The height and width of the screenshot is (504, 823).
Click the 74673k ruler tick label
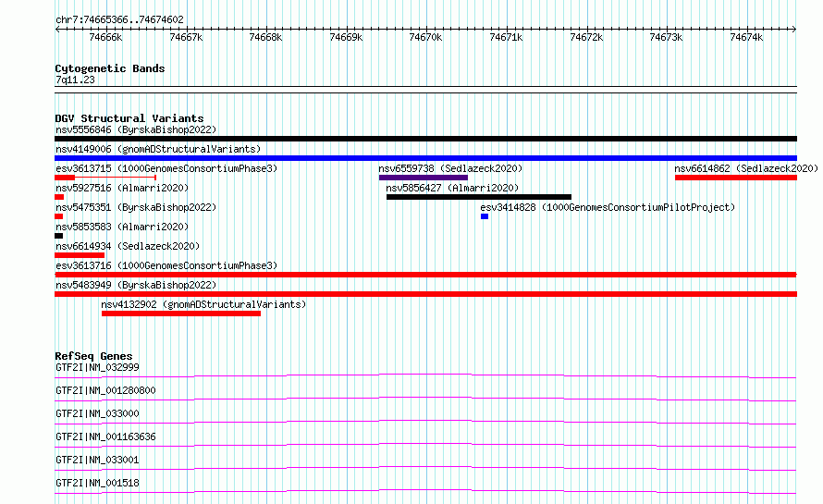[x=666, y=37]
